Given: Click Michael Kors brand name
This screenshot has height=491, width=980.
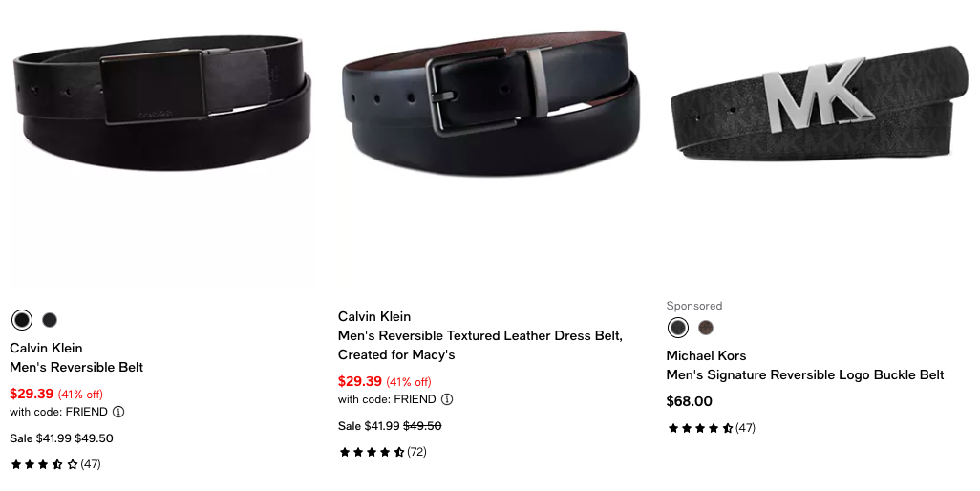Looking at the screenshot, I should (706, 355).
